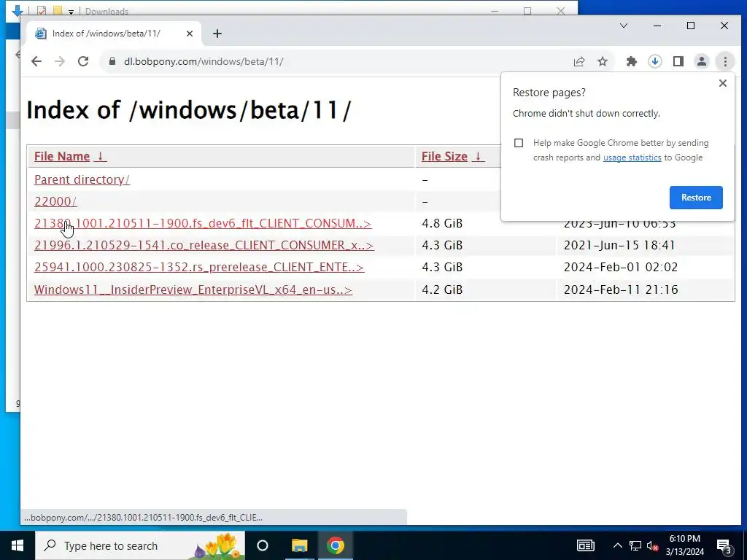Click the Chrome taskbar icon
The image size is (747, 560).
336,545
